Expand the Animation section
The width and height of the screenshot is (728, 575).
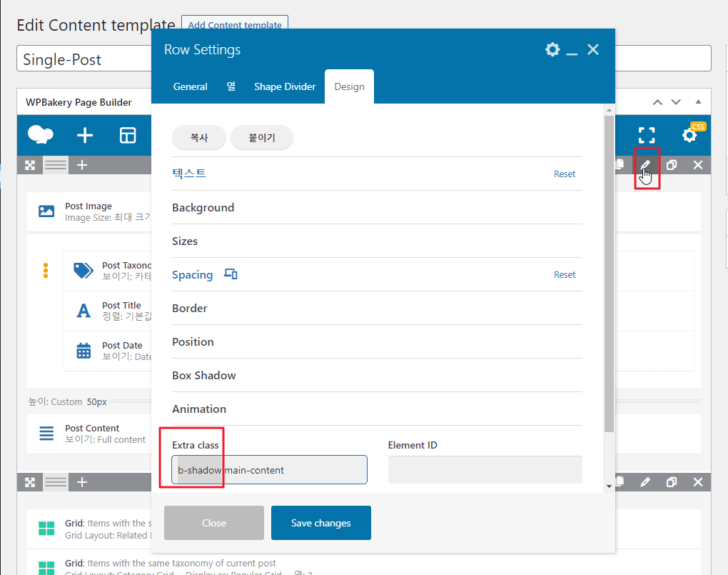click(x=377, y=409)
